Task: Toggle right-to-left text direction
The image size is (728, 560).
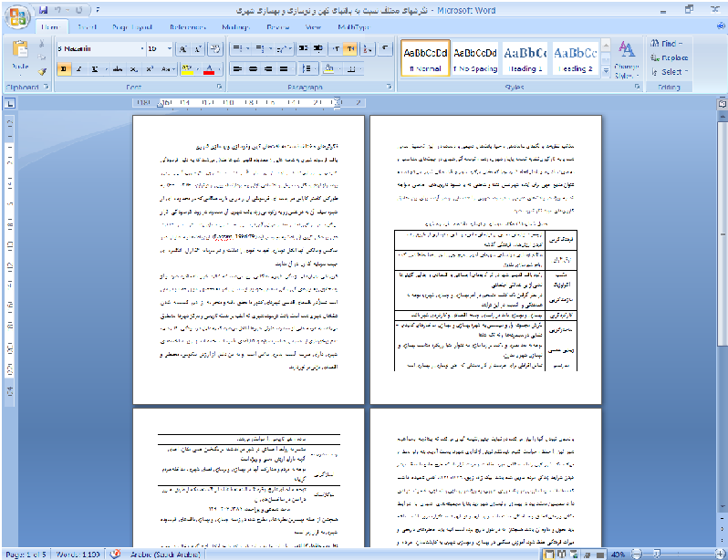Action: (x=349, y=48)
